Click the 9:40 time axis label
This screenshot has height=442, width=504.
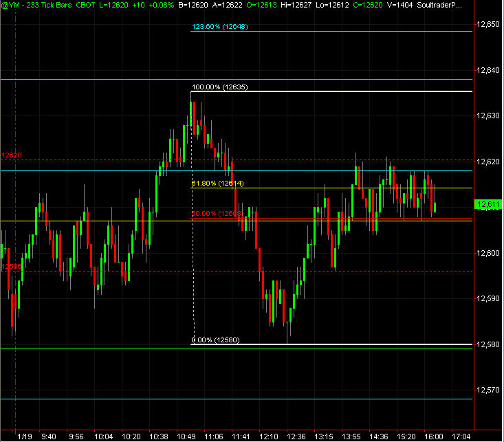pyautogui.click(x=49, y=437)
